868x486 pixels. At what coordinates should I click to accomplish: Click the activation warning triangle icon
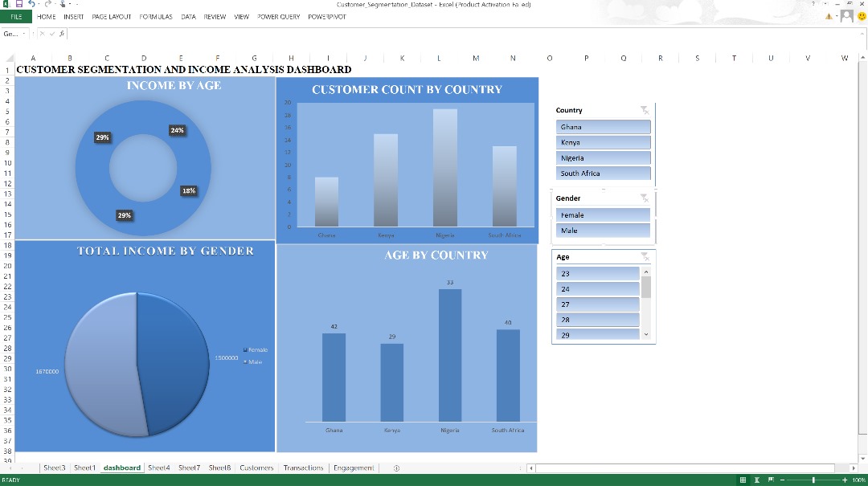point(829,17)
